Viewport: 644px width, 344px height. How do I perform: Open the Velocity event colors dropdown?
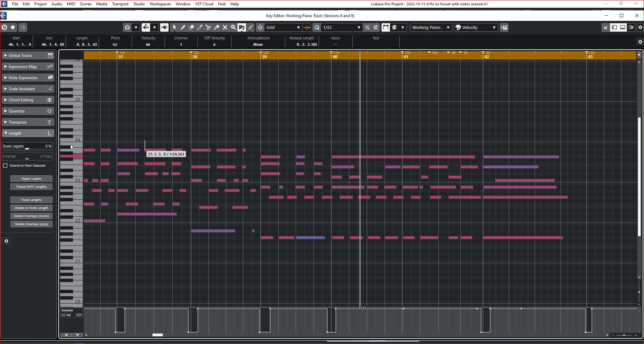pyautogui.click(x=476, y=27)
